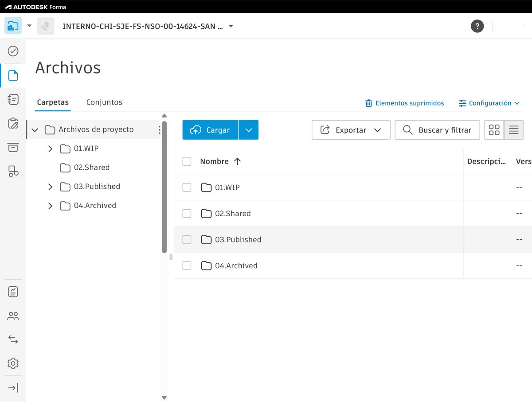Click the tree scrollbar down arrow
Image resolution: width=532 pixels, height=402 pixels.
[x=164, y=398]
